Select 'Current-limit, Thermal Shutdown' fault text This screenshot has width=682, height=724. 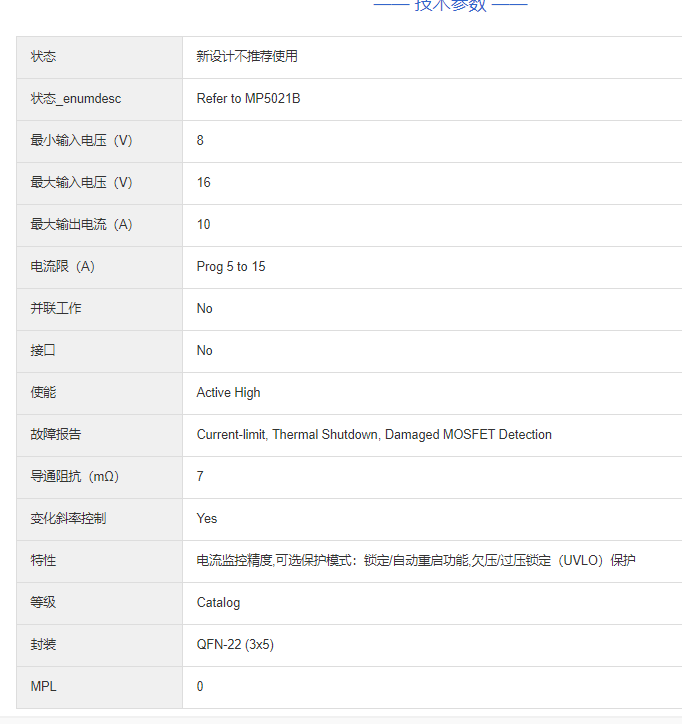(x=288, y=434)
